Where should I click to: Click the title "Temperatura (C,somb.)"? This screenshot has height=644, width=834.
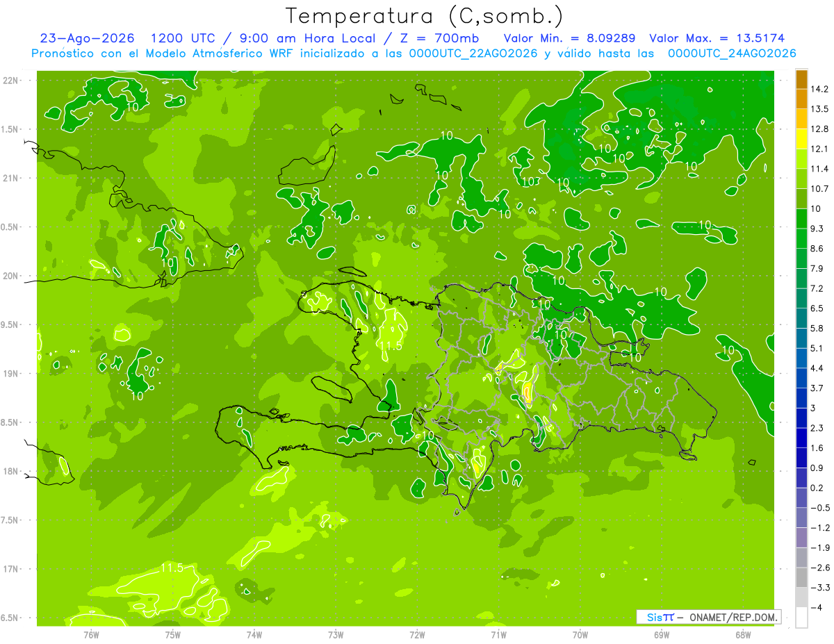[425, 16]
